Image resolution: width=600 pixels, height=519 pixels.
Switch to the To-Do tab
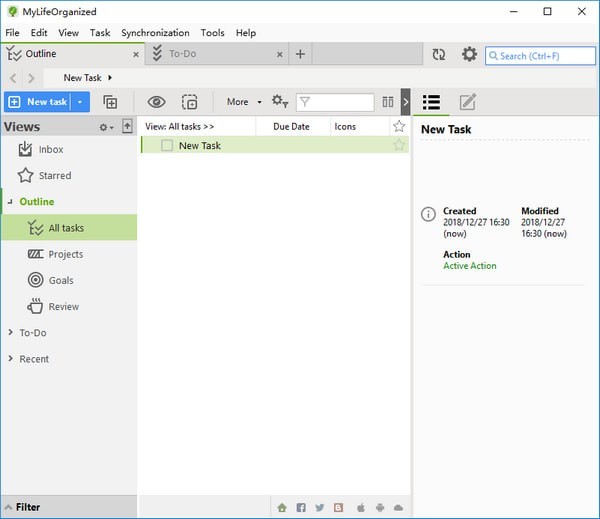click(x=182, y=54)
